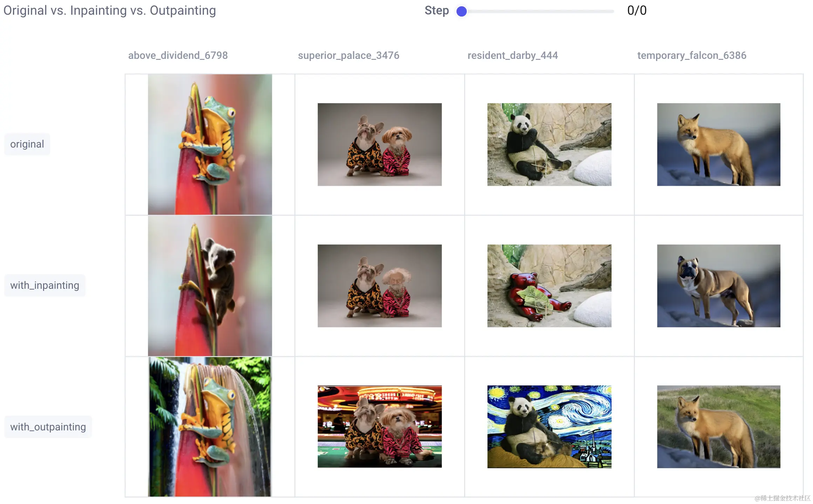
Task: Open the original two dogs image
Action: (x=380, y=144)
